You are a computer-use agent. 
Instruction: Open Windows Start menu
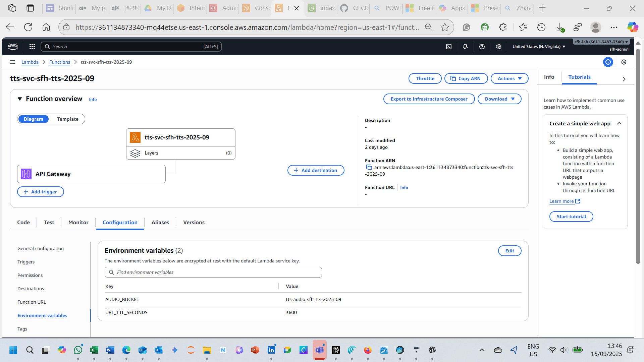[13, 350]
